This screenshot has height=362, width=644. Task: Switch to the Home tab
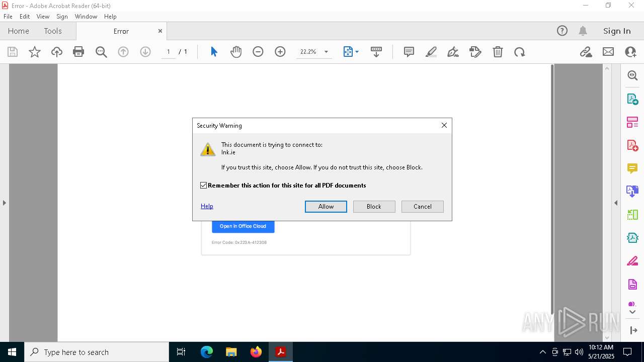pyautogui.click(x=19, y=31)
